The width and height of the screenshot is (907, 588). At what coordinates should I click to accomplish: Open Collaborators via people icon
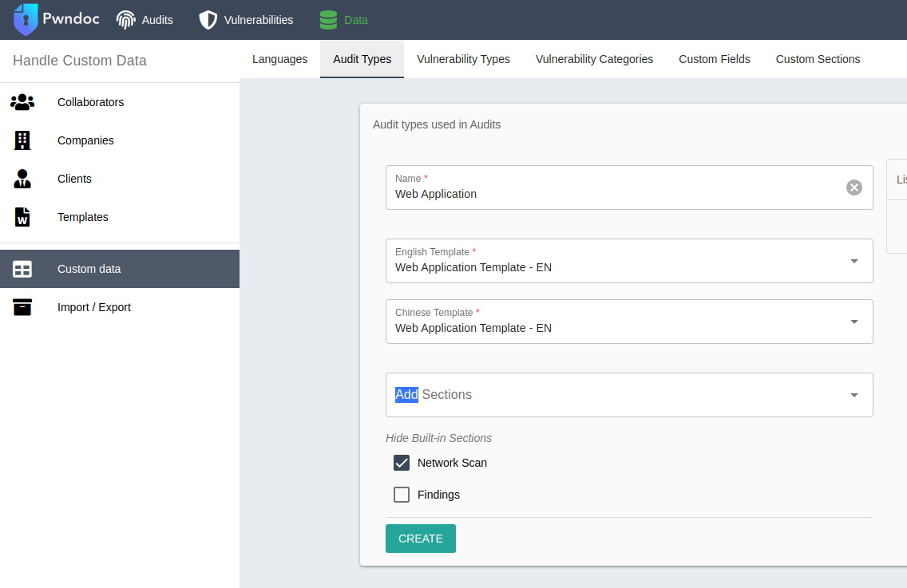[22, 102]
